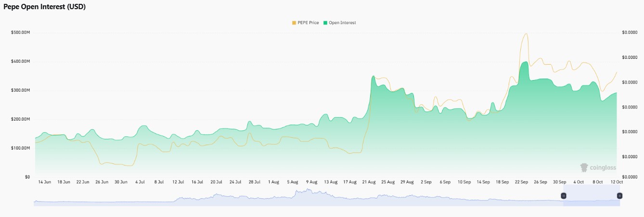Click the 18 Jun date label
The width and height of the screenshot is (644, 217).
(x=64, y=182)
